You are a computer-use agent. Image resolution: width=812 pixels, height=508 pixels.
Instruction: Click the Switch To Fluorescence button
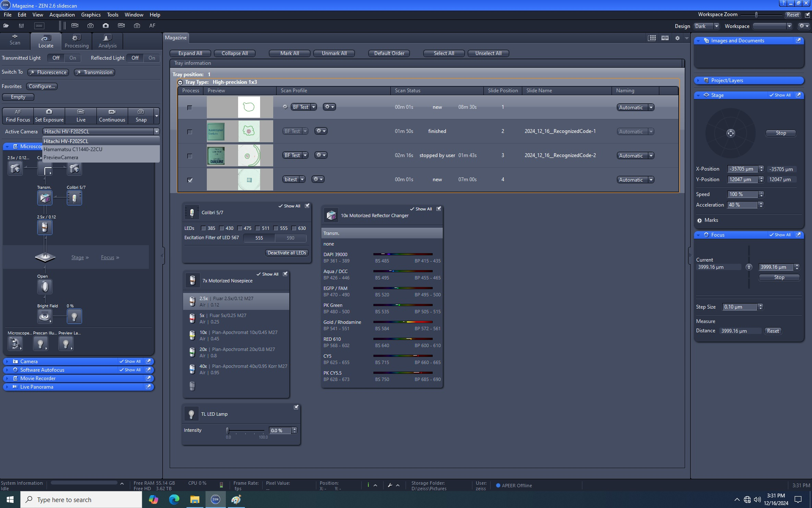pos(48,72)
